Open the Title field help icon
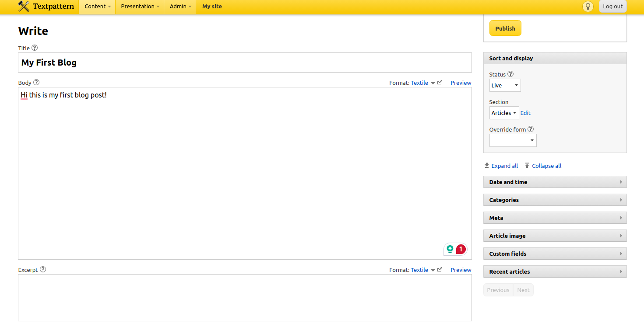644x327 pixels. [35, 48]
